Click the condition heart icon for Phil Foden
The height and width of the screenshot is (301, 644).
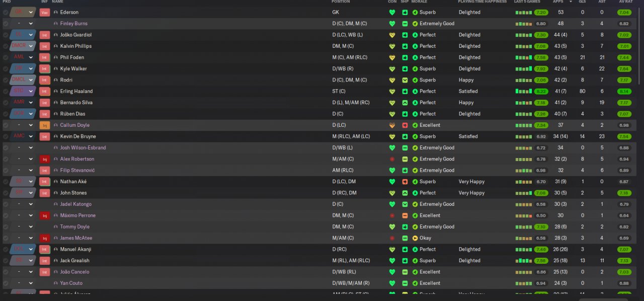[392, 57]
